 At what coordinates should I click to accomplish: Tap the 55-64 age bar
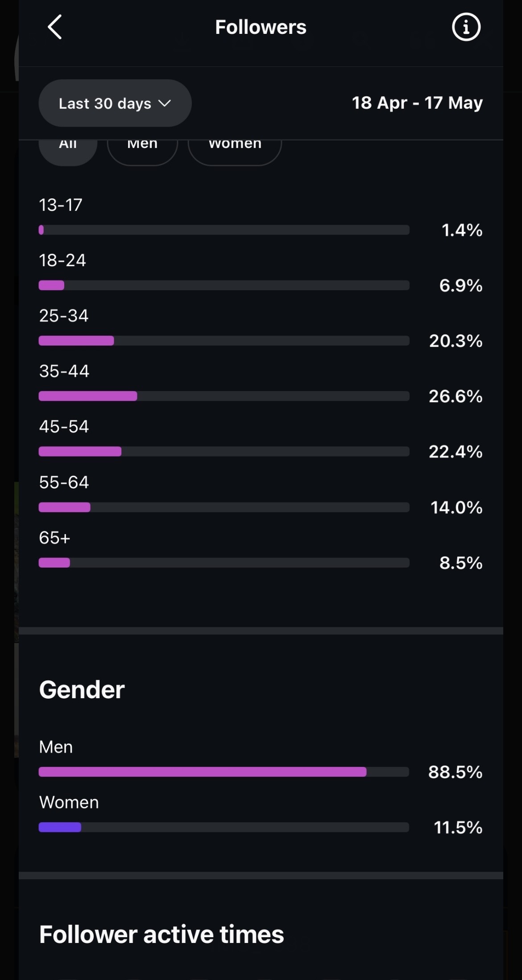click(x=224, y=507)
